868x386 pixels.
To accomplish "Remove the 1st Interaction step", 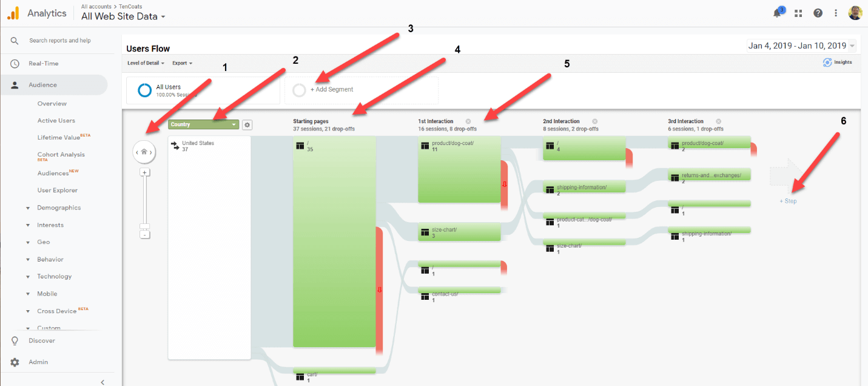I will click(468, 121).
